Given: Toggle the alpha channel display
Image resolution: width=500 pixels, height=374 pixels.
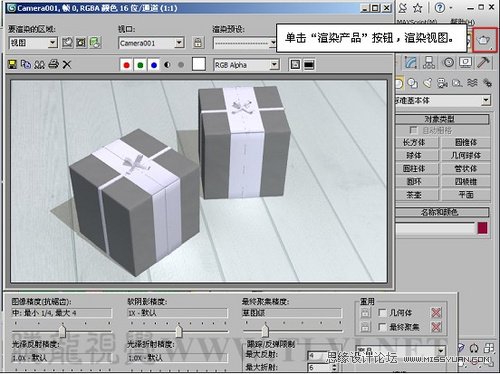Looking at the screenshot, I should (x=167, y=65).
